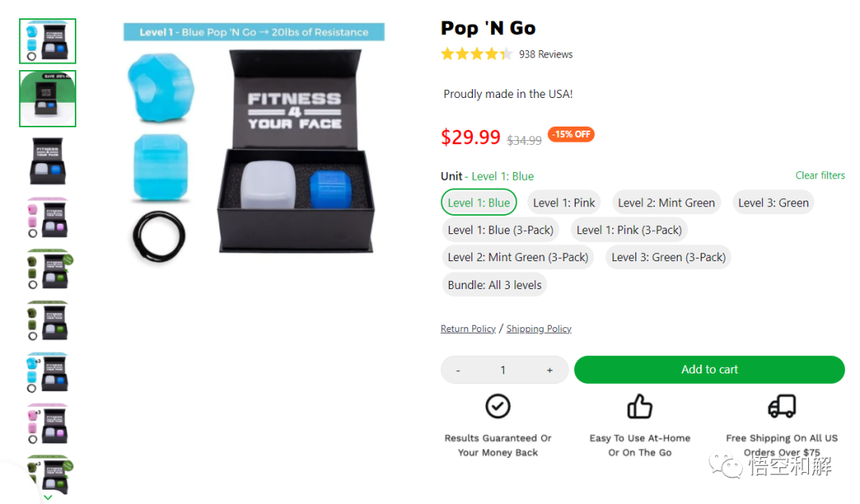Open the Return Policy link

[x=468, y=329]
